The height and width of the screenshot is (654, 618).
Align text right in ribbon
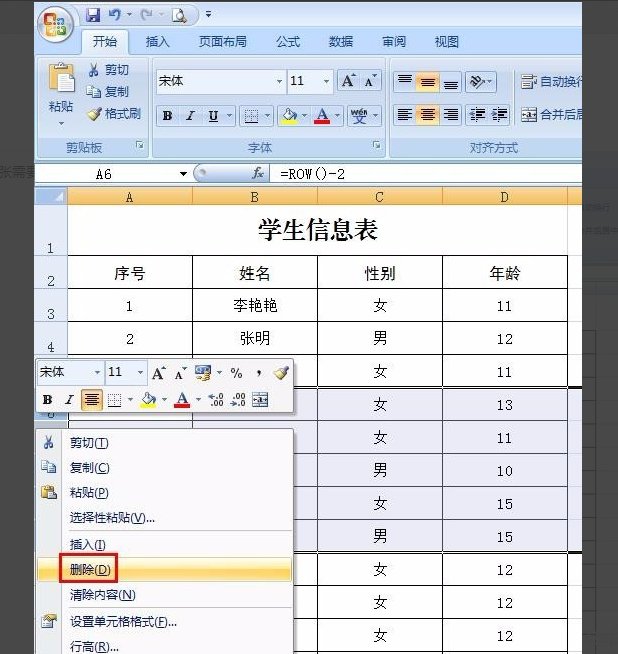pyautogui.click(x=450, y=114)
